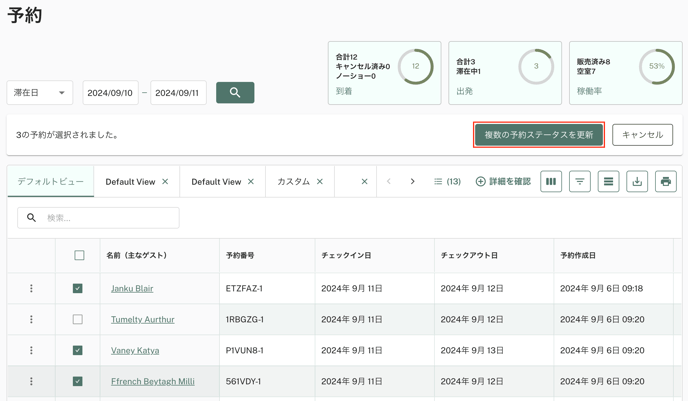The width and height of the screenshot is (688, 401).
Task: Open three-dot menu for Janku Blair
Action: [31, 288]
